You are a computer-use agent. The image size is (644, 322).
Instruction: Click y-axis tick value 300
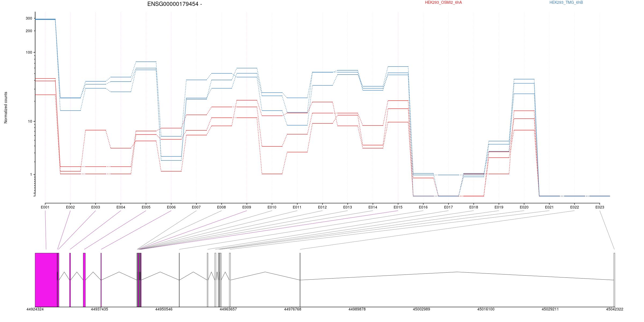point(29,18)
